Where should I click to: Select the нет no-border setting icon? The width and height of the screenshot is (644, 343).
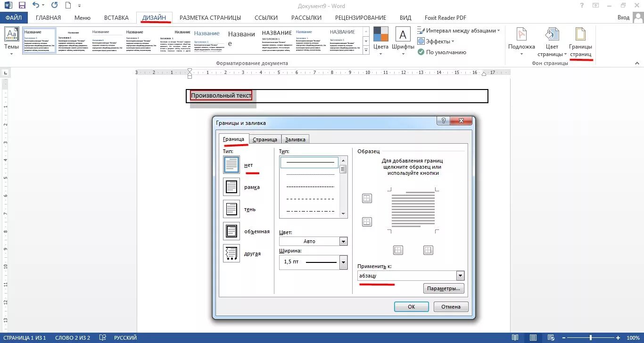[x=231, y=165]
